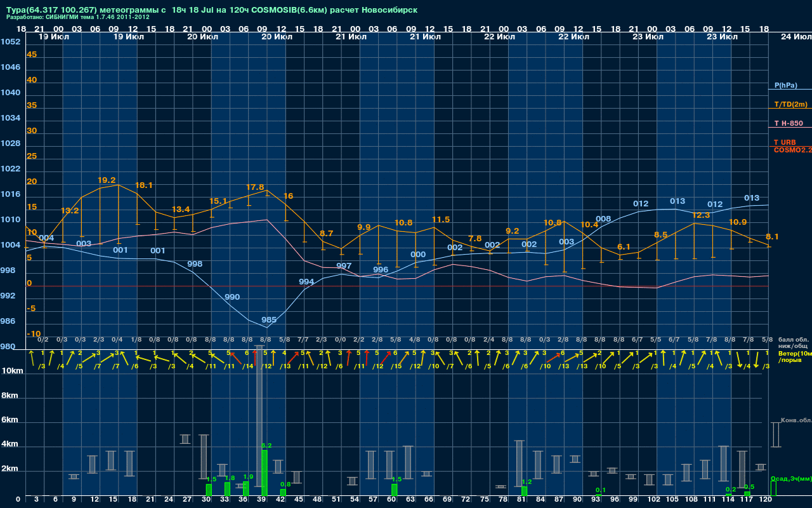Click the 996 pressure label
This screenshot has height=508, width=812.
tap(381, 270)
